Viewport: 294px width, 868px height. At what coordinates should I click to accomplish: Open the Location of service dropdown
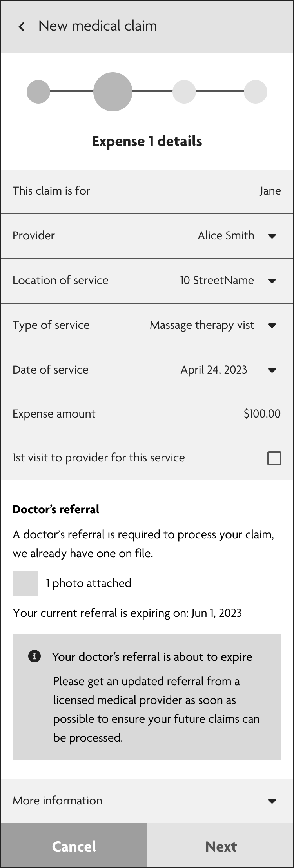tap(272, 281)
